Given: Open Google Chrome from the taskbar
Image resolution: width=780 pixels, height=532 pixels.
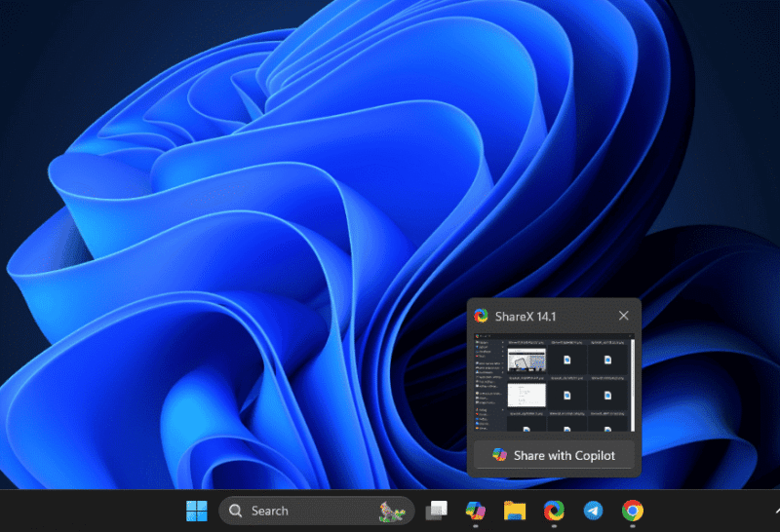Looking at the screenshot, I should pos(633,511).
